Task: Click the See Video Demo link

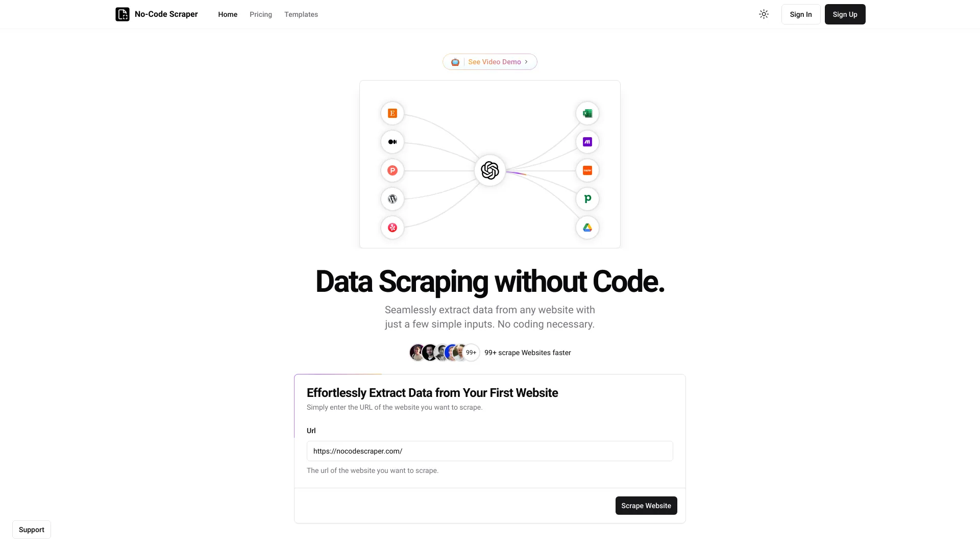Action: pyautogui.click(x=489, y=61)
